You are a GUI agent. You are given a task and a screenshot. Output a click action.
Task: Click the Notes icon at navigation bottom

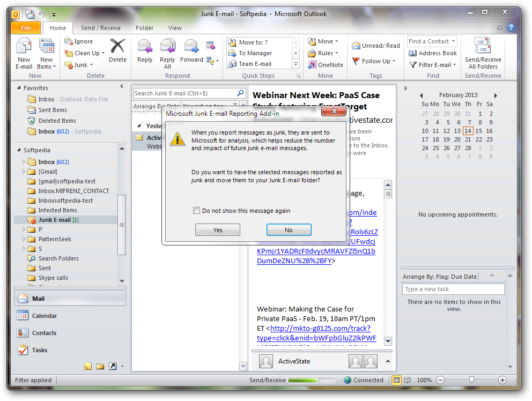click(x=88, y=366)
